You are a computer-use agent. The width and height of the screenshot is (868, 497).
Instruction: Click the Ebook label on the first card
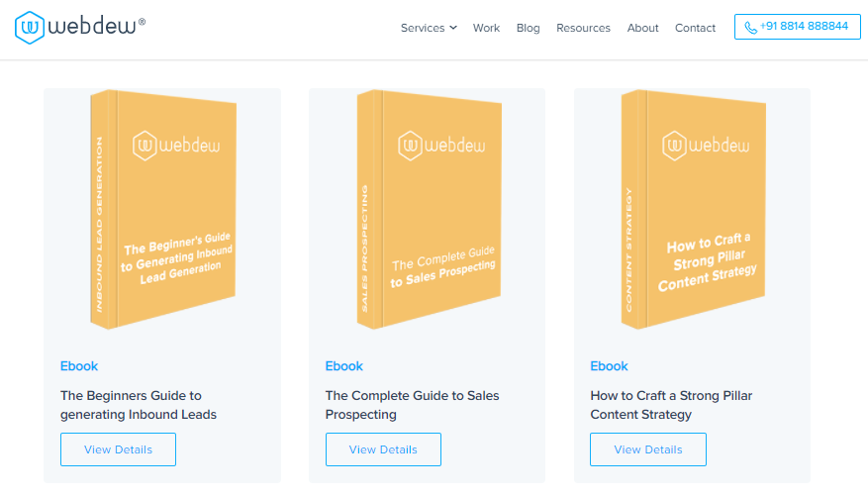pyautogui.click(x=79, y=366)
